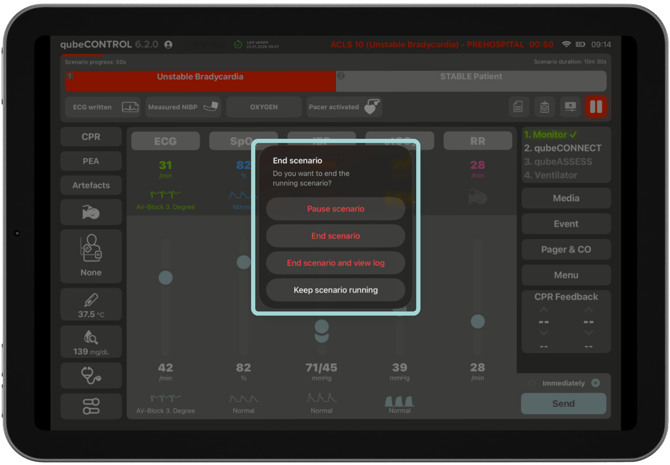Open the Pager & CO menu
The width and height of the screenshot is (670, 465).
point(565,249)
